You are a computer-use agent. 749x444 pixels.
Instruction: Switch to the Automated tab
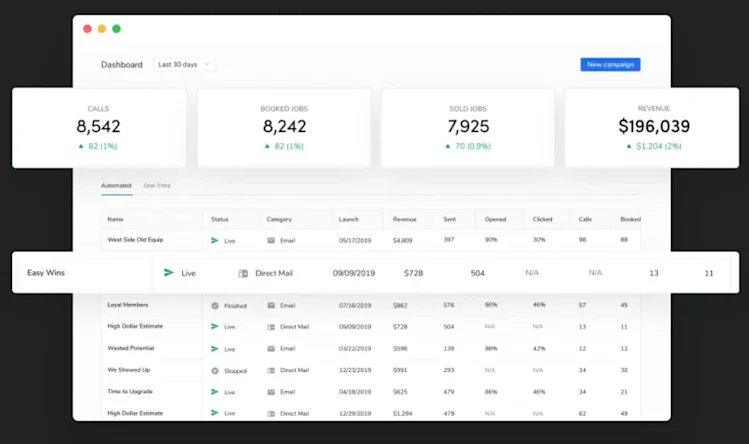116,185
